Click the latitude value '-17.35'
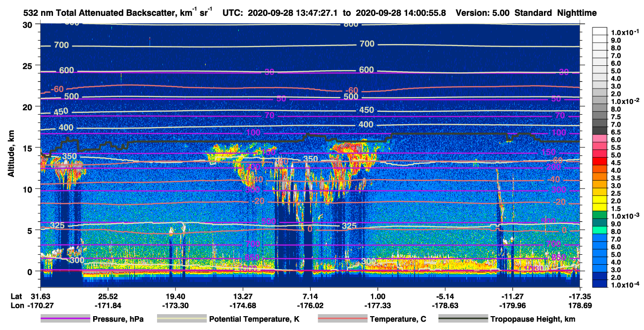Viewport: 644px width, 330px height. 580,296
